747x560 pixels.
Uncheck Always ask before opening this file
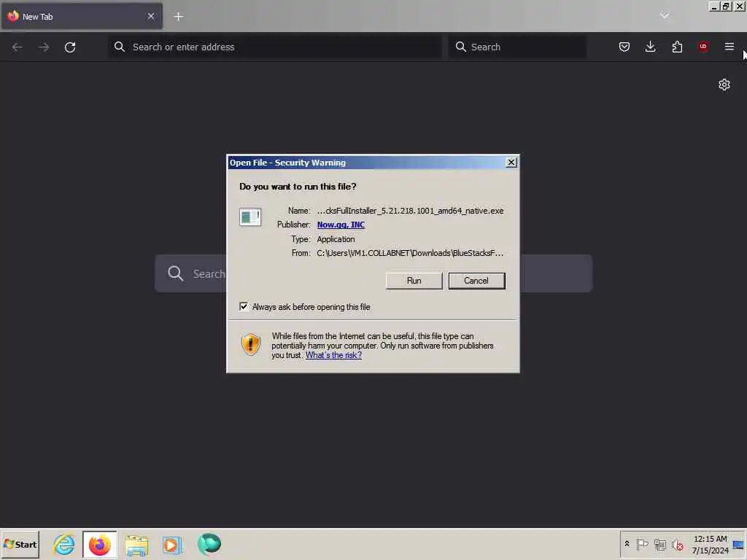[x=244, y=306]
